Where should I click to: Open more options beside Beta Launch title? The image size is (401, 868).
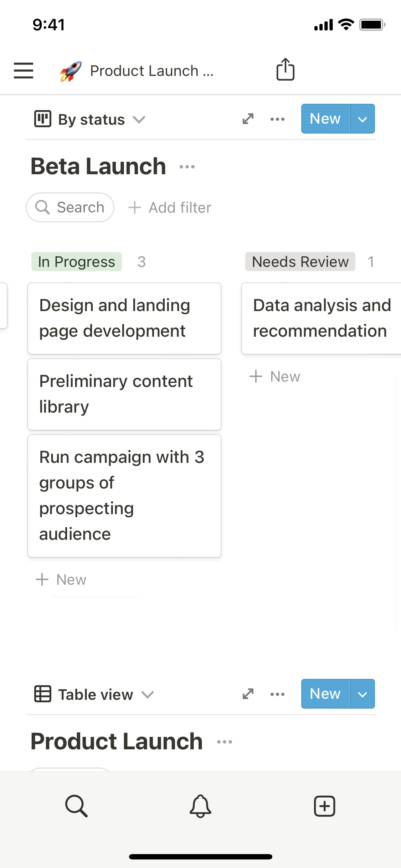click(x=187, y=167)
